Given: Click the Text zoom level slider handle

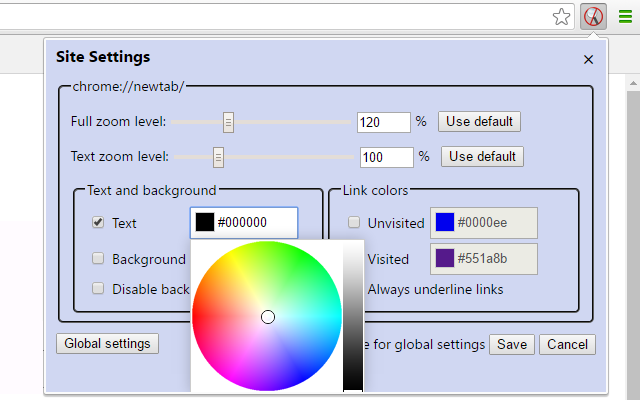Looking at the screenshot, I should tap(218, 157).
